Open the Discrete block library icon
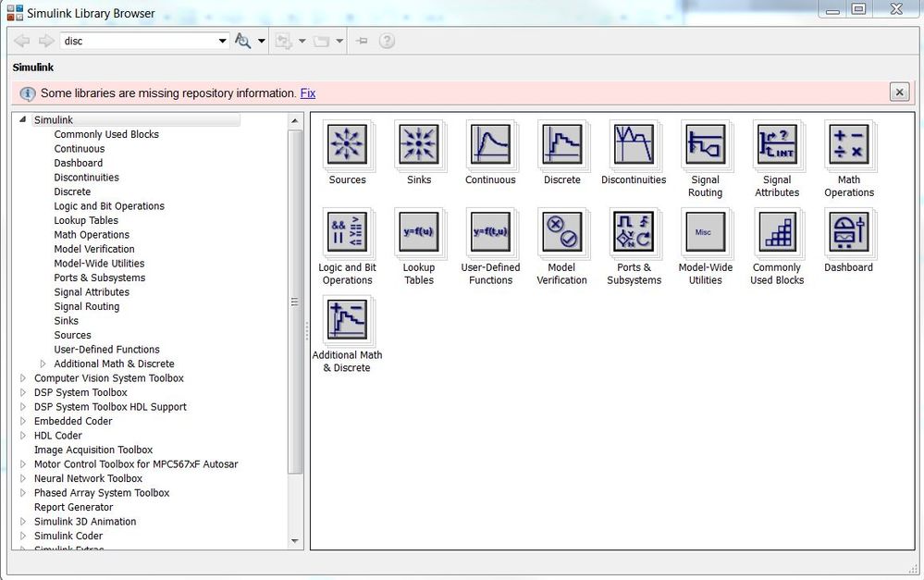The height and width of the screenshot is (580, 924). (x=562, y=143)
